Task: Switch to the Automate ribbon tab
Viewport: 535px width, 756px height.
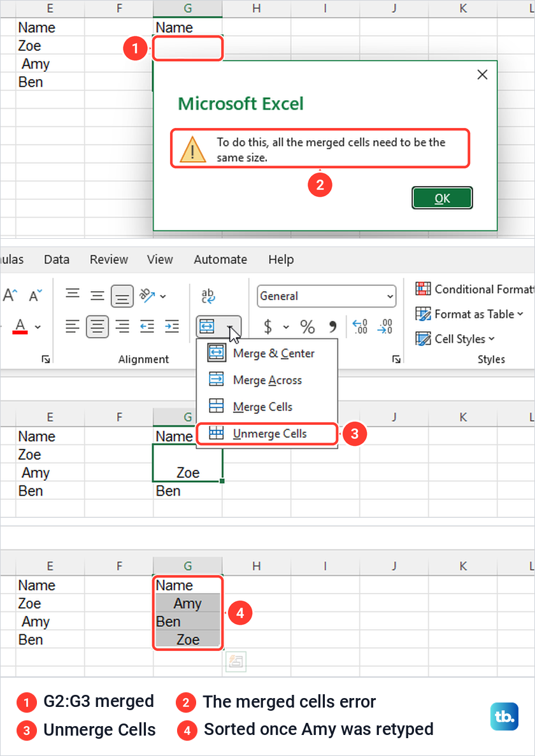Action: pyautogui.click(x=220, y=259)
